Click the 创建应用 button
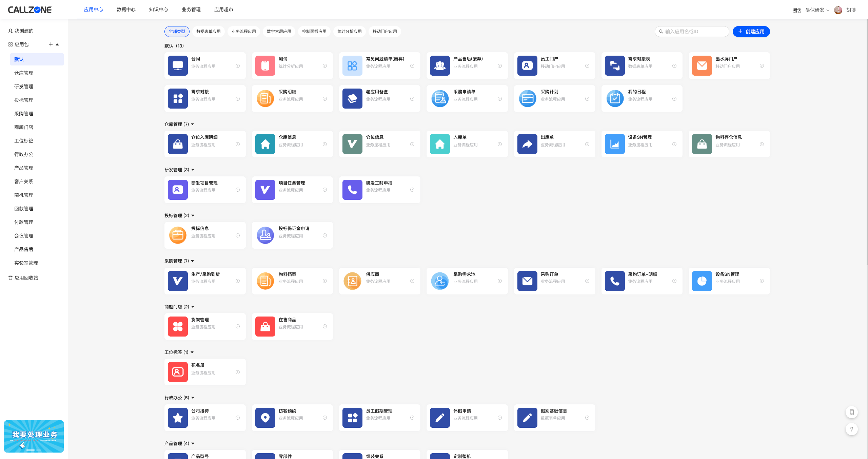The width and height of the screenshot is (868, 459). [751, 32]
